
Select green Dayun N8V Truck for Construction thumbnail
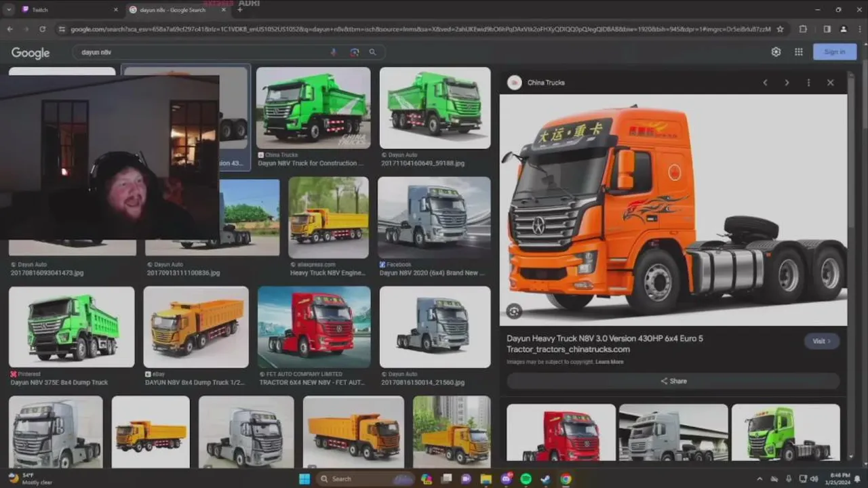313,108
